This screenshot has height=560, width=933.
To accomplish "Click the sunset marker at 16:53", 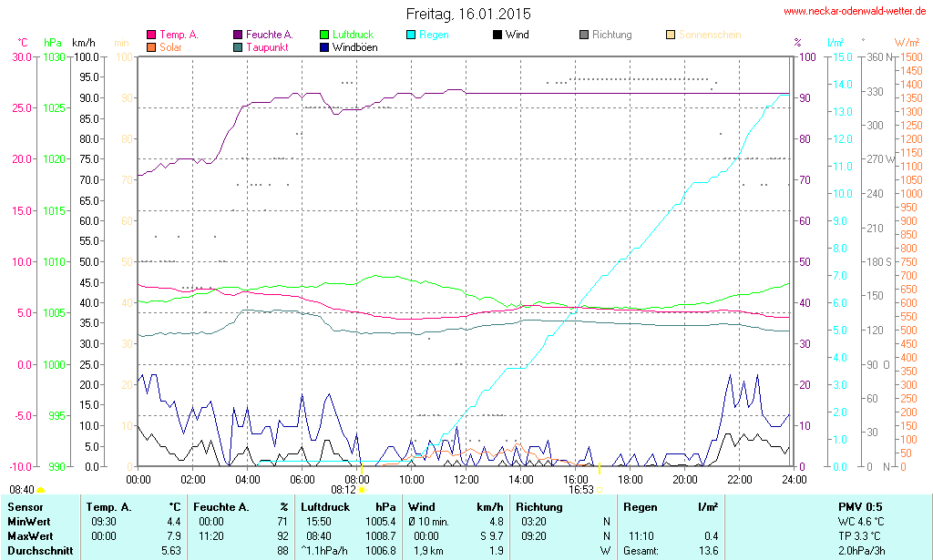I will pos(600,490).
